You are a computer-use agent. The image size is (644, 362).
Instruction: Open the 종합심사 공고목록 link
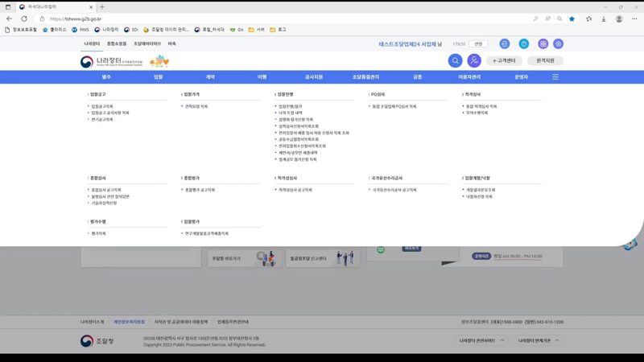pyautogui.click(x=106, y=190)
